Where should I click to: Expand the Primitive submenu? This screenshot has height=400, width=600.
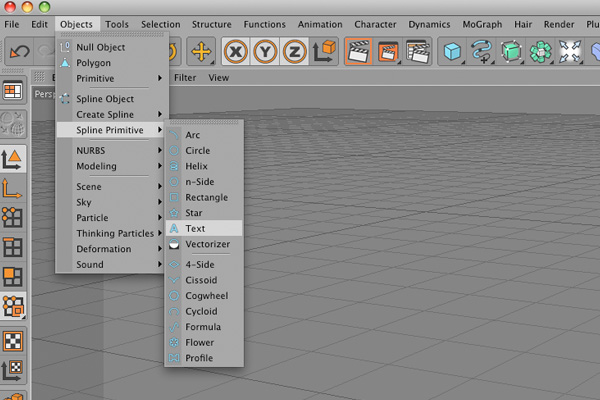(112, 78)
